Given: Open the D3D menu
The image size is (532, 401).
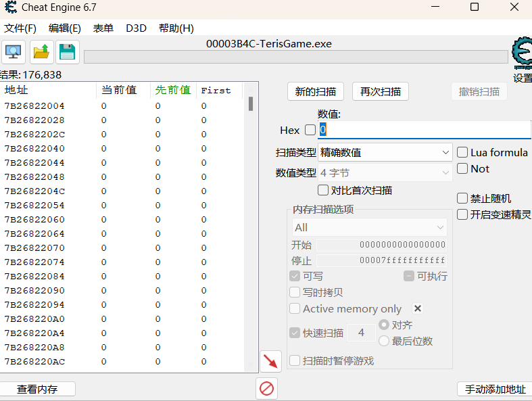Looking at the screenshot, I should tap(136, 28).
